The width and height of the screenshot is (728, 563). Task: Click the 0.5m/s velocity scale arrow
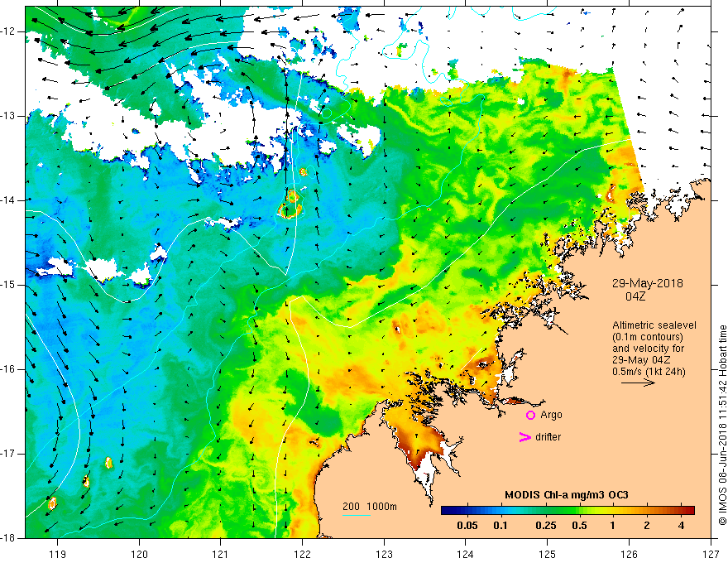click(639, 383)
